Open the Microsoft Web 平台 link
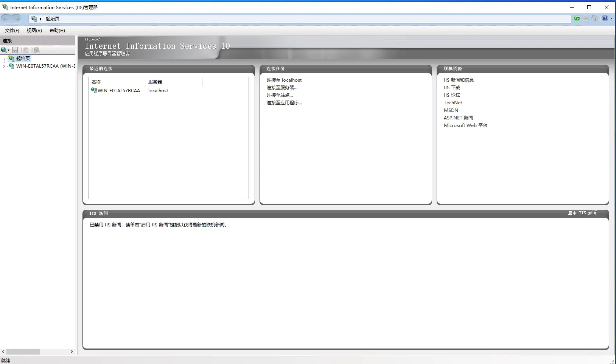Viewport: 616px width, 364px height. pos(465,125)
